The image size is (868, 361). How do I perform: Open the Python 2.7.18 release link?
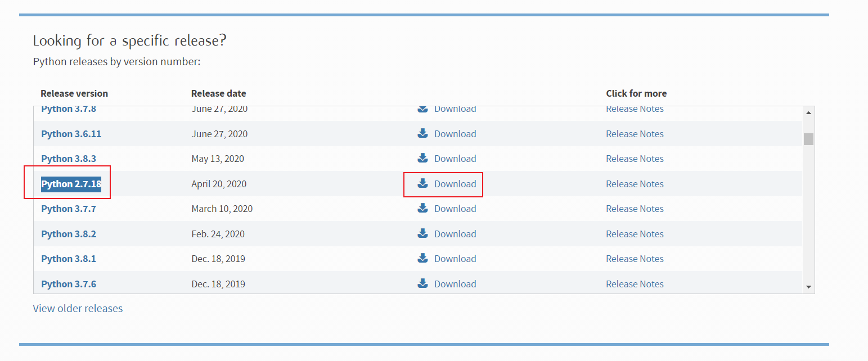click(71, 184)
